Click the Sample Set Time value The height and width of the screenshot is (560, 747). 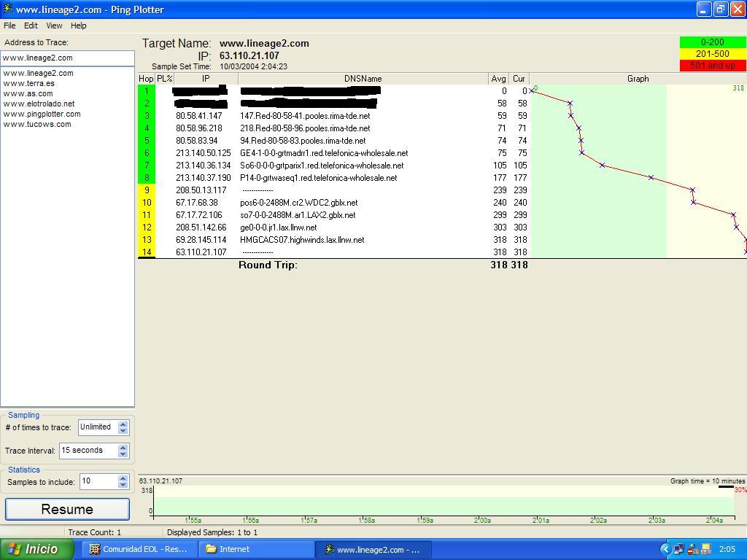click(x=253, y=66)
